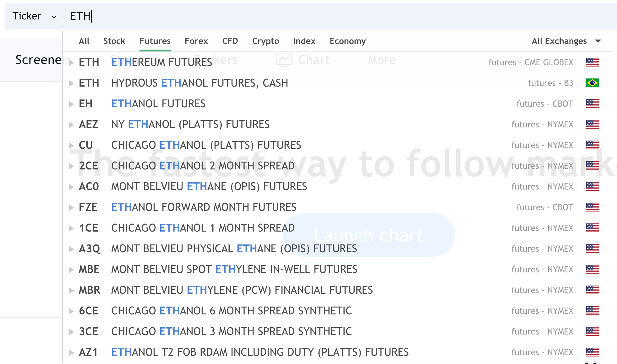
Task: Click the Brazil flag on Hydrous Ethanol row
Action: click(x=592, y=83)
